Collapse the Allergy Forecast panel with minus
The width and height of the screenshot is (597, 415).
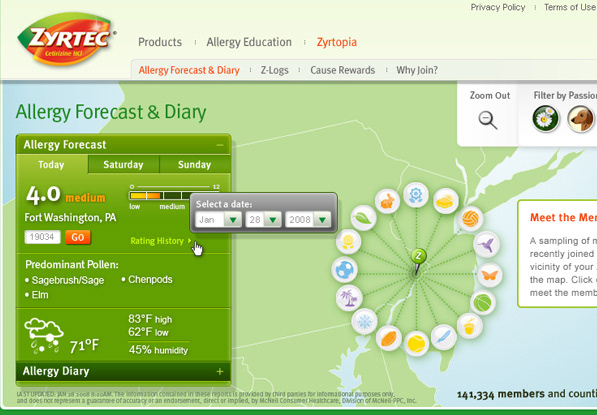point(220,145)
